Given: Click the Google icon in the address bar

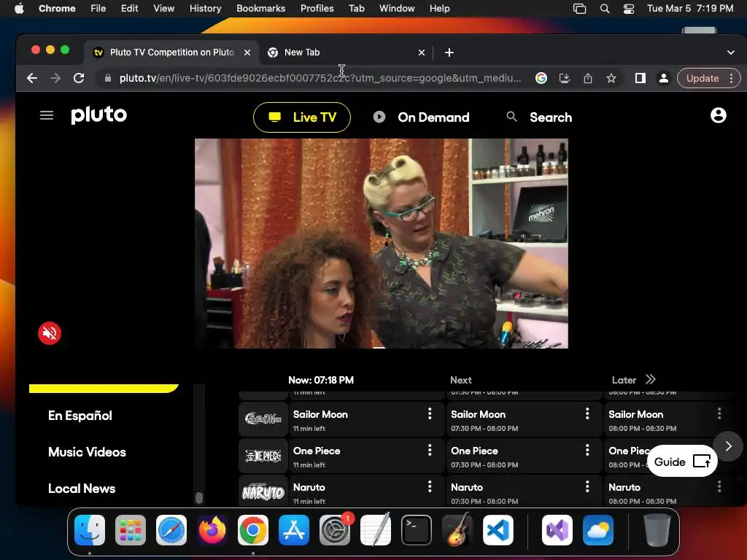Looking at the screenshot, I should [x=541, y=78].
